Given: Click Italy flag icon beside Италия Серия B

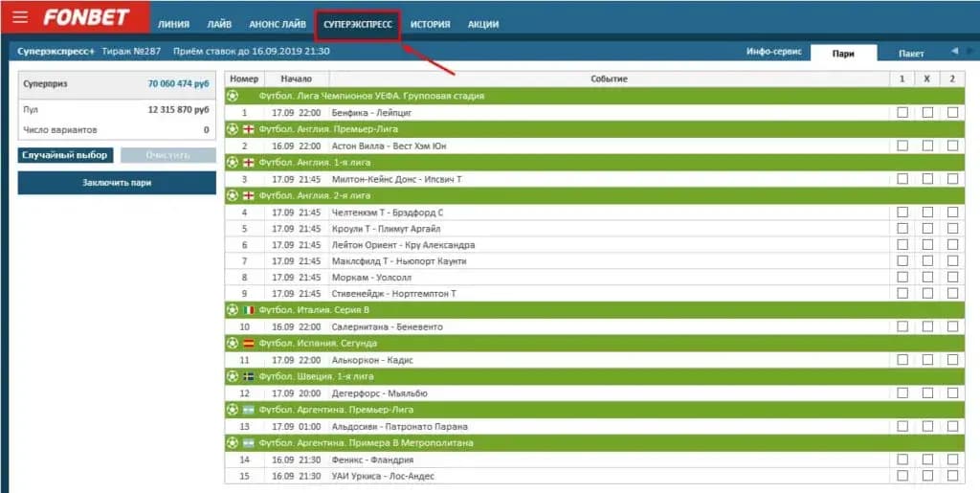Looking at the screenshot, I should point(248,310).
